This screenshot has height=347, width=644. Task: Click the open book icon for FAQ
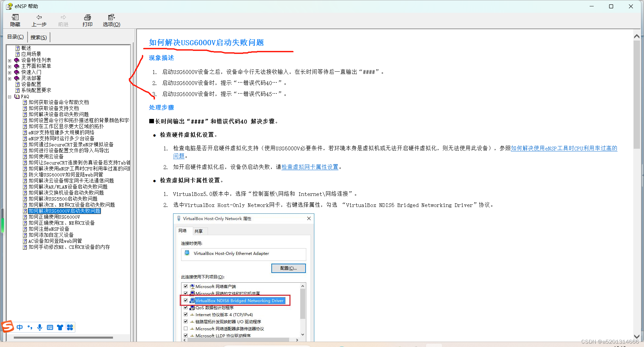(17, 96)
